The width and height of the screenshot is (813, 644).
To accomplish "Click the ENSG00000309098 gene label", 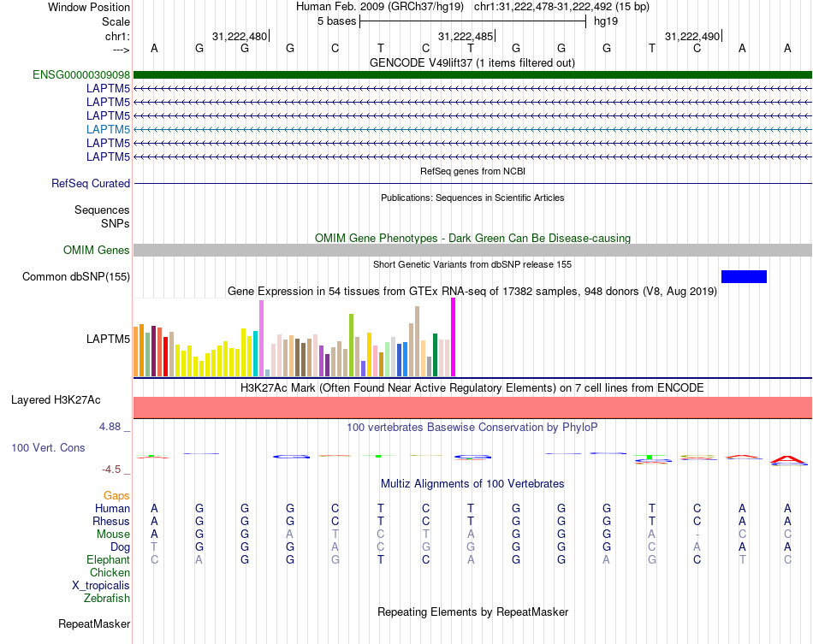I will coord(81,74).
